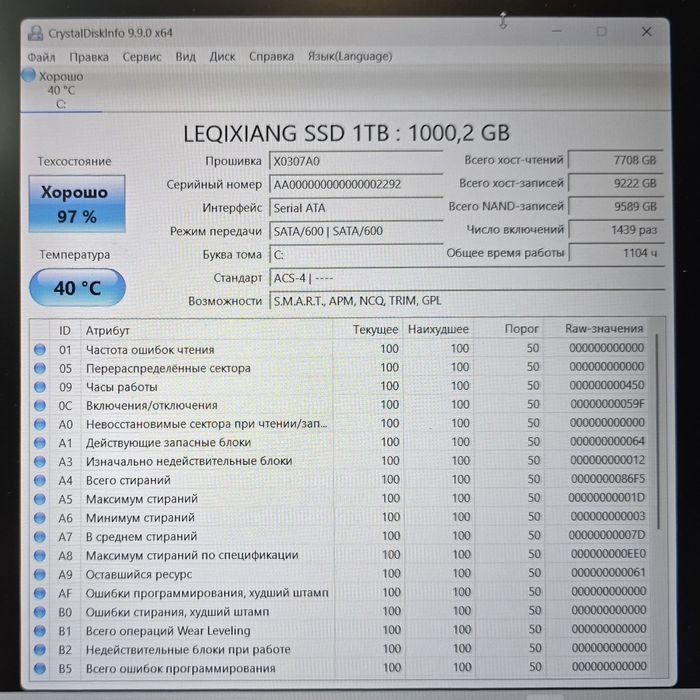Screen dimensions: 700x700
Task: Click the status dot for attribute A8
Action: (40, 555)
